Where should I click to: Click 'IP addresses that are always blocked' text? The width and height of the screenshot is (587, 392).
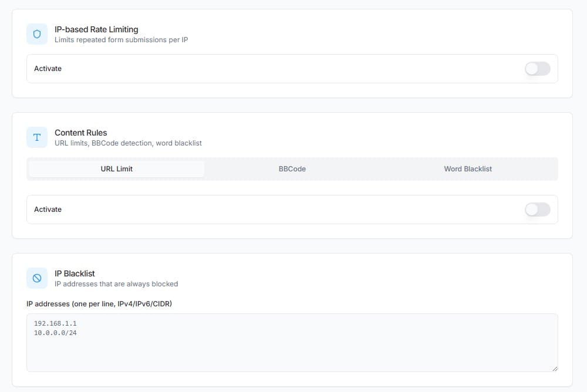(x=116, y=284)
